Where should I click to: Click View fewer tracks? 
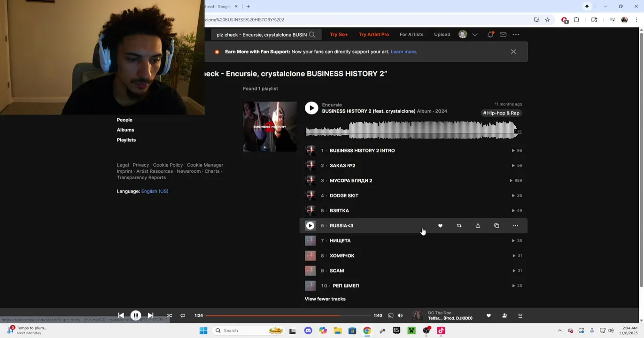point(325,299)
